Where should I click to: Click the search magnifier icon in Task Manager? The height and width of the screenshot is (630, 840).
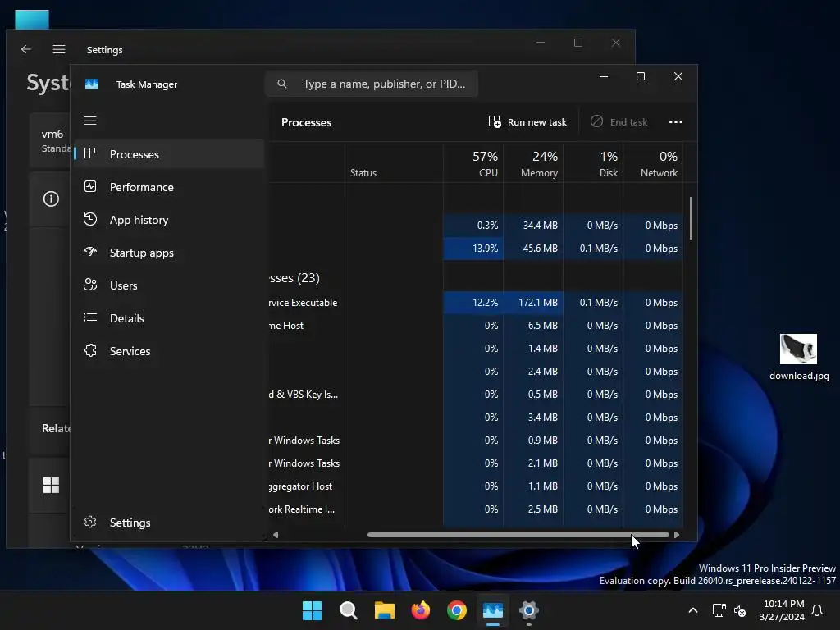click(282, 84)
